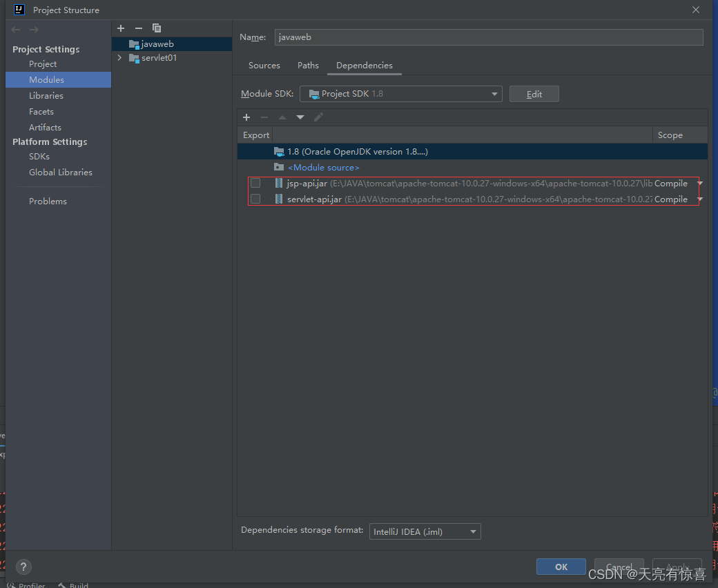
Task: Switch to the Paths tab
Action: tap(308, 65)
